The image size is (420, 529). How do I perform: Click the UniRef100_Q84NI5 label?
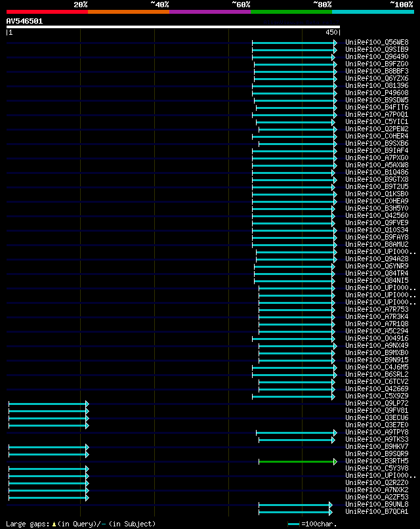[x=377, y=280]
